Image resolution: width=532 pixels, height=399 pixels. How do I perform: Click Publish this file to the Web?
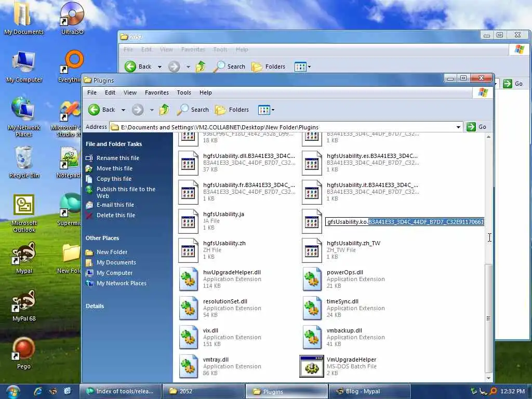(126, 192)
